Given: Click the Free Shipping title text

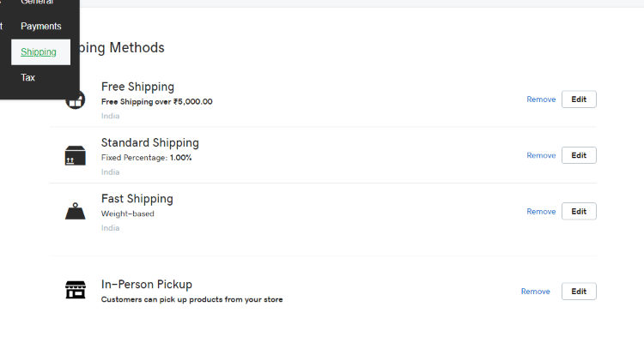Looking at the screenshot, I should (137, 87).
